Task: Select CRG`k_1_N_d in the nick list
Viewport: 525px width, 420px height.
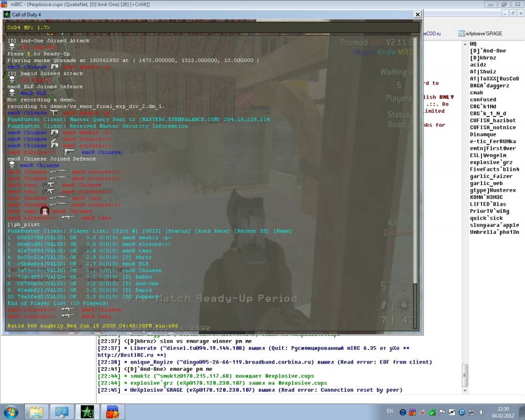Action: tap(488, 113)
